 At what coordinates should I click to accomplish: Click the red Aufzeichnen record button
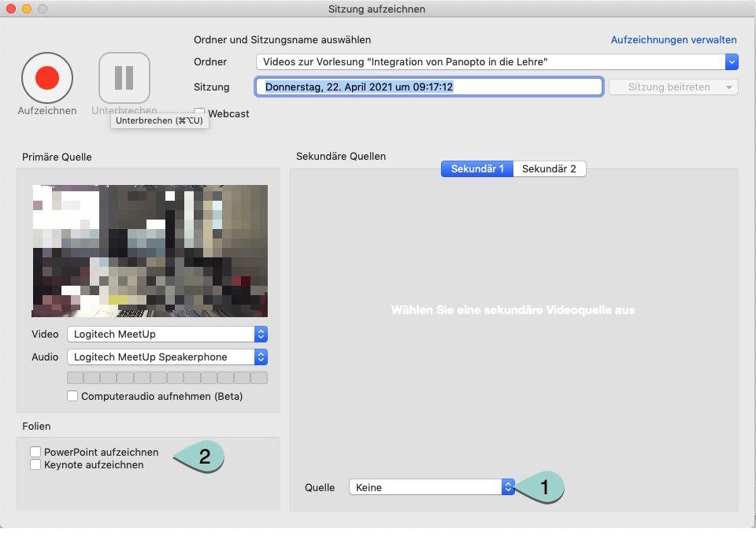(47, 78)
